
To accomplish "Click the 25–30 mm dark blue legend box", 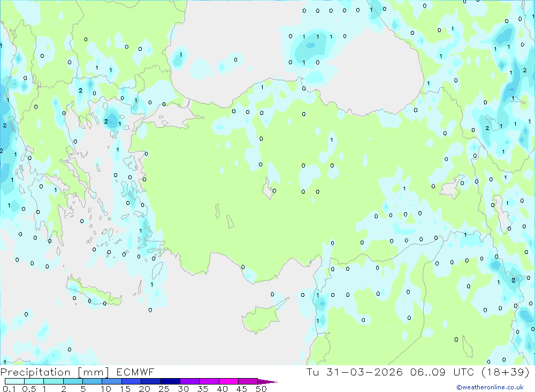I will (170, 381).
